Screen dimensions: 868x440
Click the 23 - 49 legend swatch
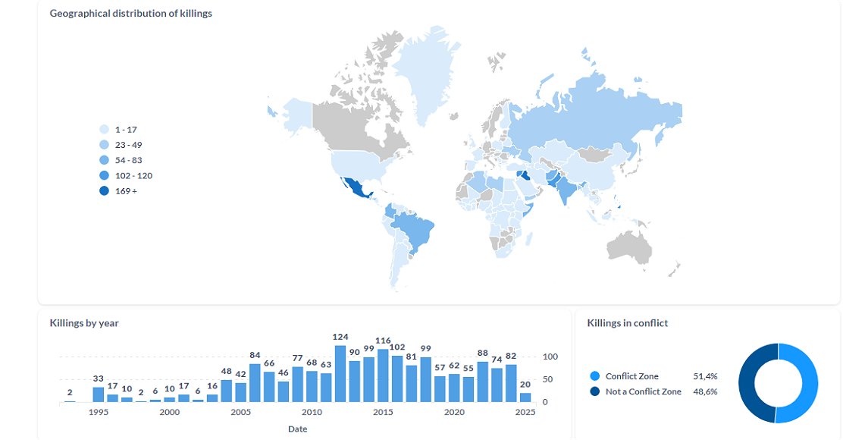[104, 145]
